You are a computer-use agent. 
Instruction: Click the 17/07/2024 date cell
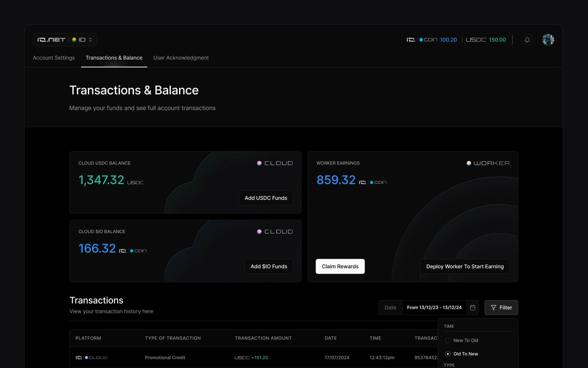point(337,358)
